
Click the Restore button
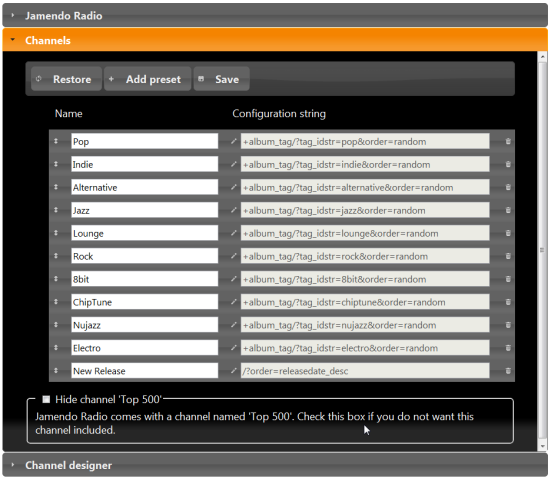pos(66,79)
